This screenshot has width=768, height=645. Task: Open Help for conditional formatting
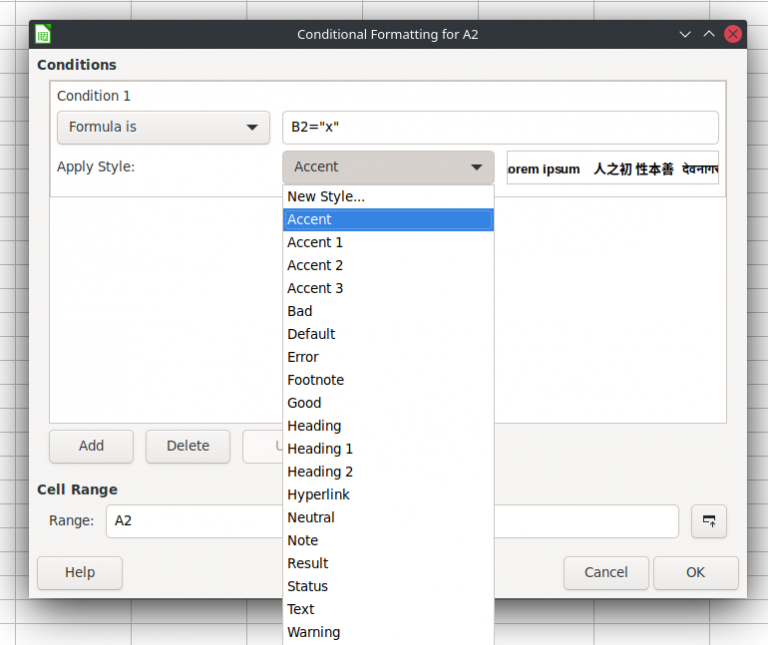click(80, 572)
